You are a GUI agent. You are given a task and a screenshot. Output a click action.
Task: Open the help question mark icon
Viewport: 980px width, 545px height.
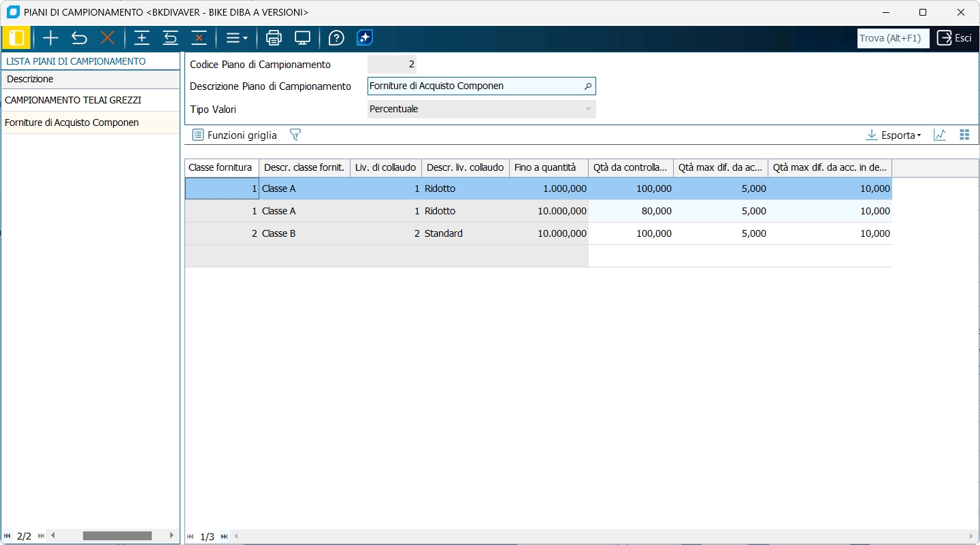click(336, 38)
